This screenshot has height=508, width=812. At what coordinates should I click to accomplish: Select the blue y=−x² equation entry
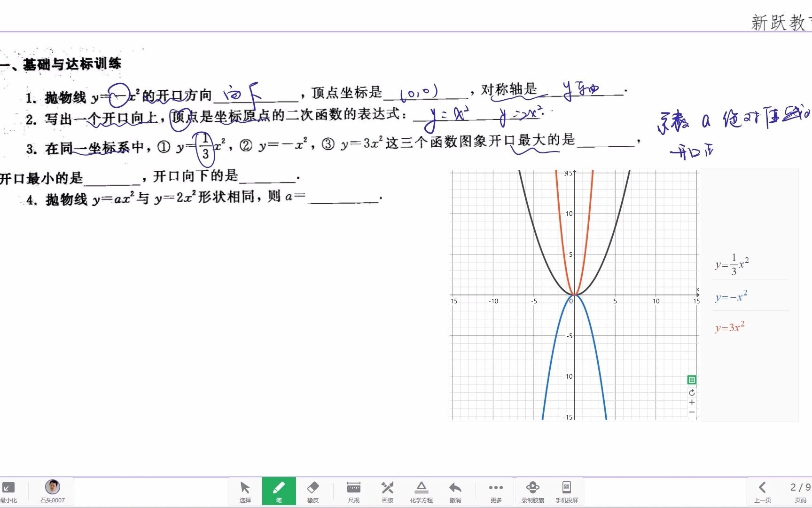(731, 296)
